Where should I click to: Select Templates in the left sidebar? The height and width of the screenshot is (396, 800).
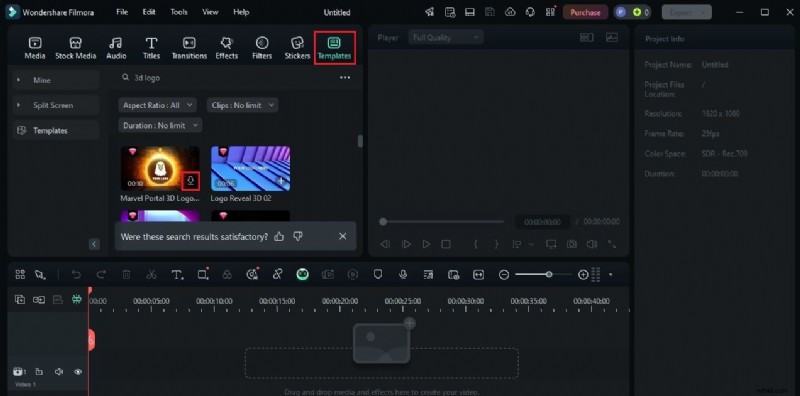coord(55,131)
